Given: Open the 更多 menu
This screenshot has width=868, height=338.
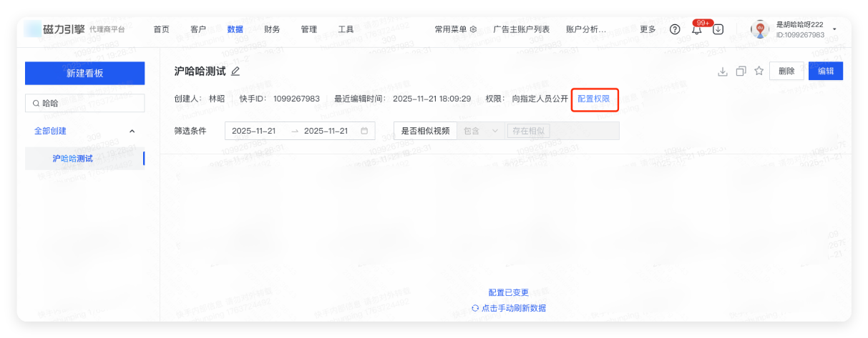Looking at the screenshot, I should point(648,29).
